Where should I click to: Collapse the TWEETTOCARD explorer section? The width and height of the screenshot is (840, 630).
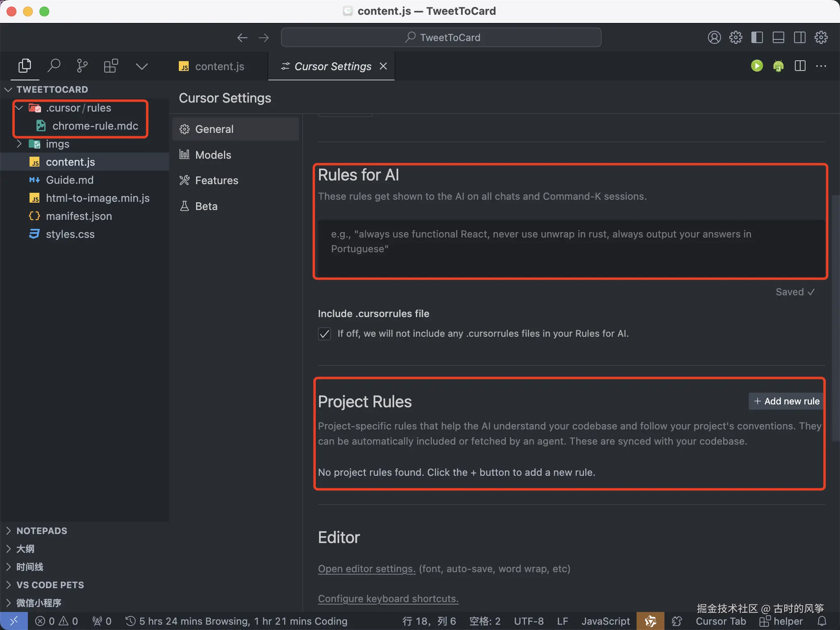pos(84,89)
